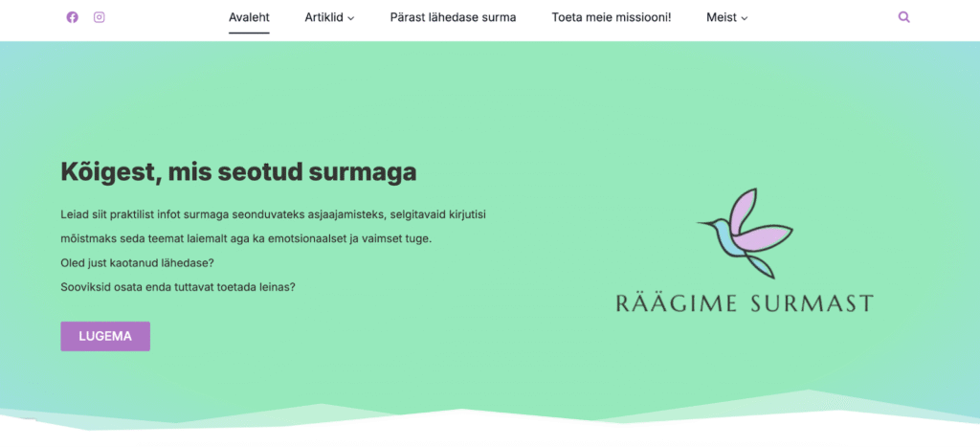The width and height of the screenshot is (980, 447).
Task: Click the underline beneath the Avaleht tab
Action: (249, 33)
